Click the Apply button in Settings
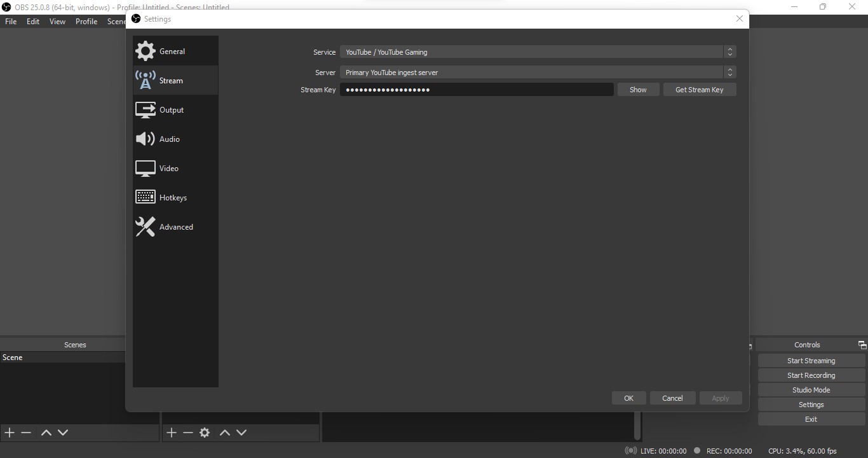The height and width of the screenshot is (458, 868). (x=721, y=398)
